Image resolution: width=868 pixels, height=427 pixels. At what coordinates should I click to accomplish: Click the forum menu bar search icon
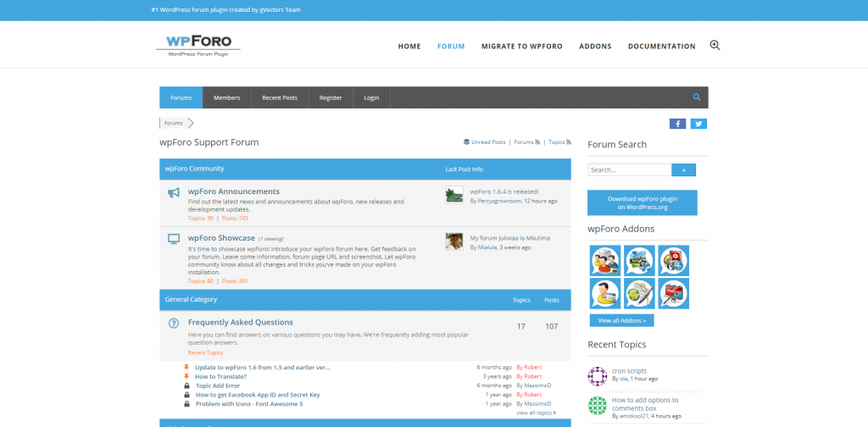coord(697,97)
